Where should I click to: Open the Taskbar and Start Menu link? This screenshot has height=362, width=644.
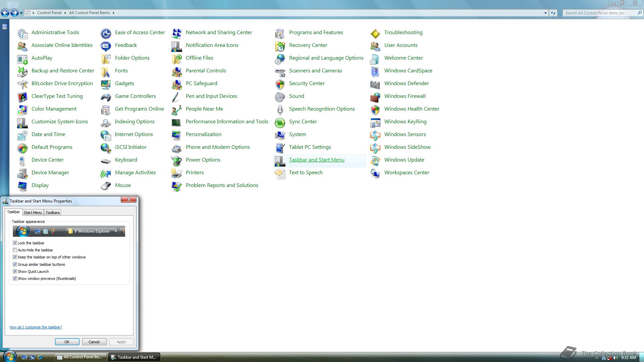point(317,160)
